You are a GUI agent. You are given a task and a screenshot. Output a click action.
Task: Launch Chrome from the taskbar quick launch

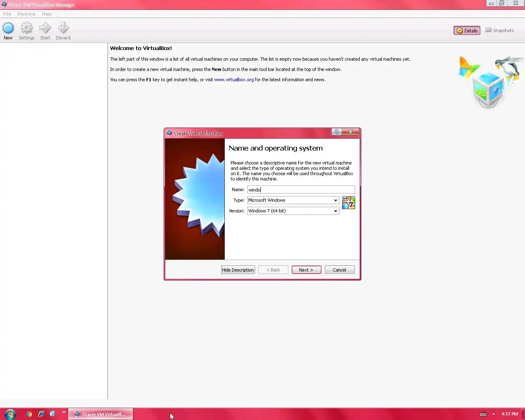[29, 414]
